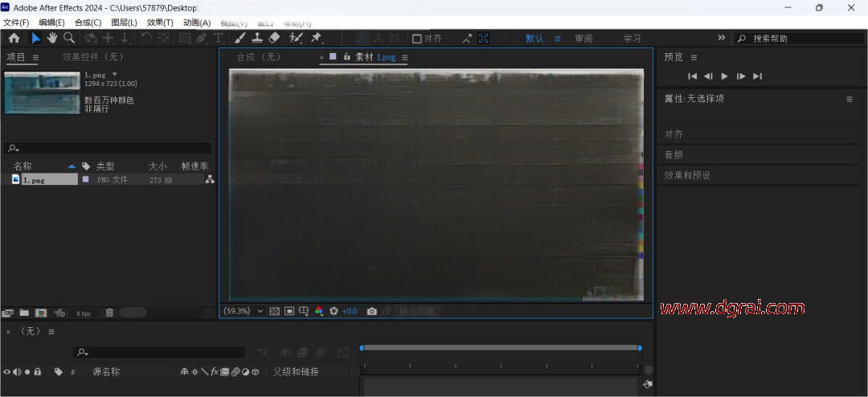Image resolution: width=868 pixels, height=397 pixels.
Task: Select the Puppet Pin tool
Action: [x=317, y=38]
